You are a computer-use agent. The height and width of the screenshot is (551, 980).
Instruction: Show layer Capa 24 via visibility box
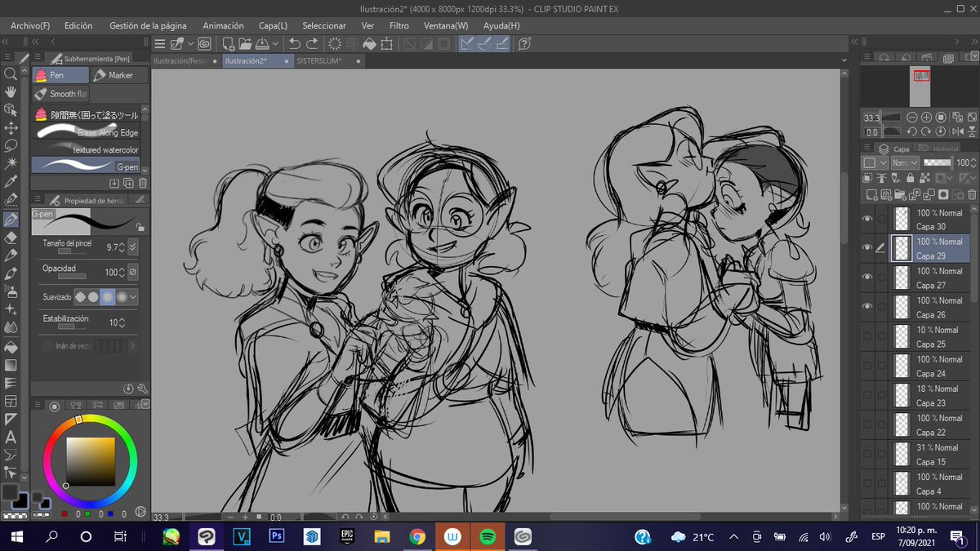tap(867, 367)
